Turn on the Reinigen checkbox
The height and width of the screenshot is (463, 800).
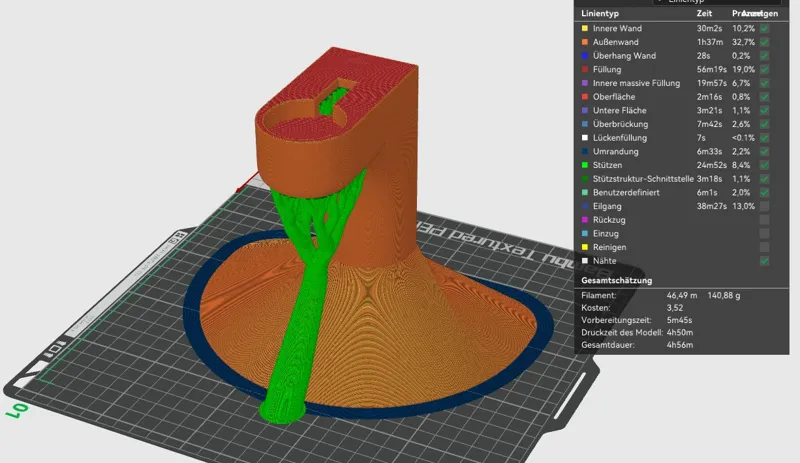[764, 247]
